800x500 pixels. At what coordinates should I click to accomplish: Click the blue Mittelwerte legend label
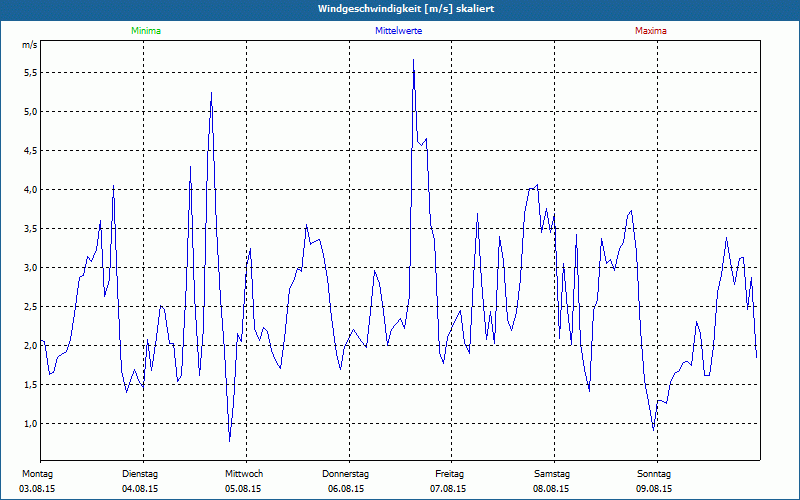tap(398, 31)
